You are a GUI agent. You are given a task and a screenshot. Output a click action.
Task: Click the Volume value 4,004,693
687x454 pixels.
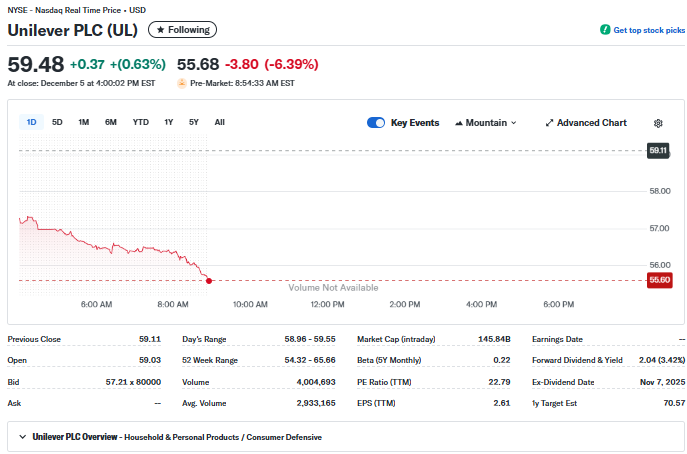point(316,382)
